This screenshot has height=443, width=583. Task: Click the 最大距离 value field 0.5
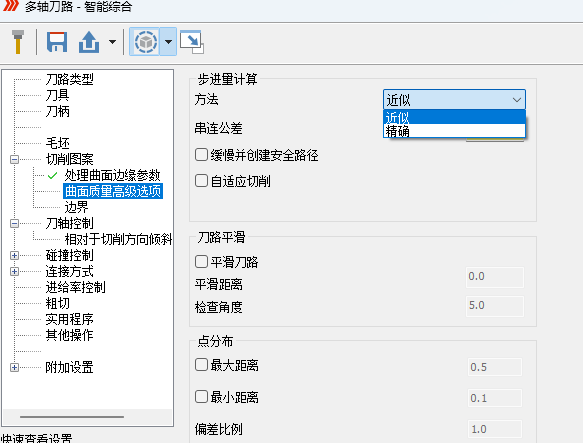point(495,367)
